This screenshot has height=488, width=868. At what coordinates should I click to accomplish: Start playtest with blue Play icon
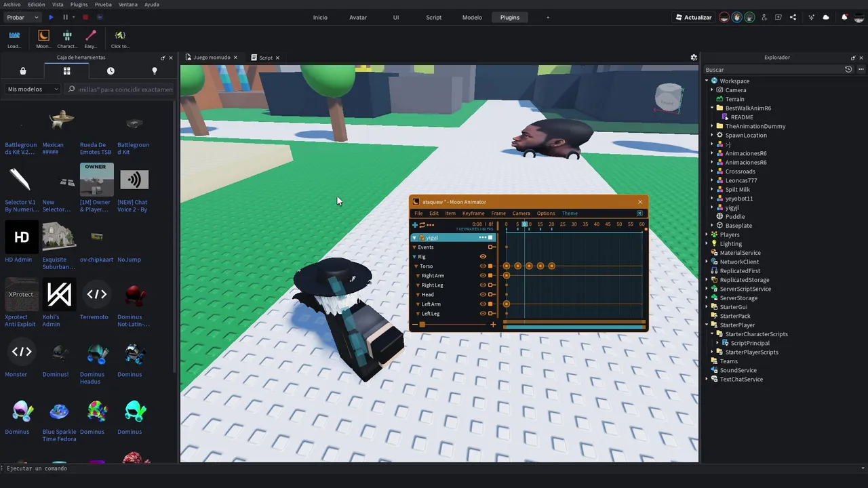tap(51, 17)
